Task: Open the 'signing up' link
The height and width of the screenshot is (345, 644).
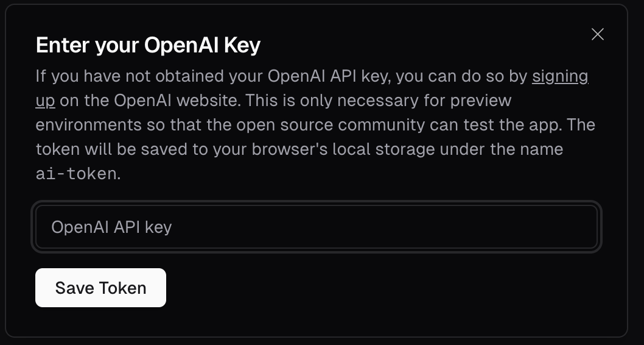Action: [559, 76]
